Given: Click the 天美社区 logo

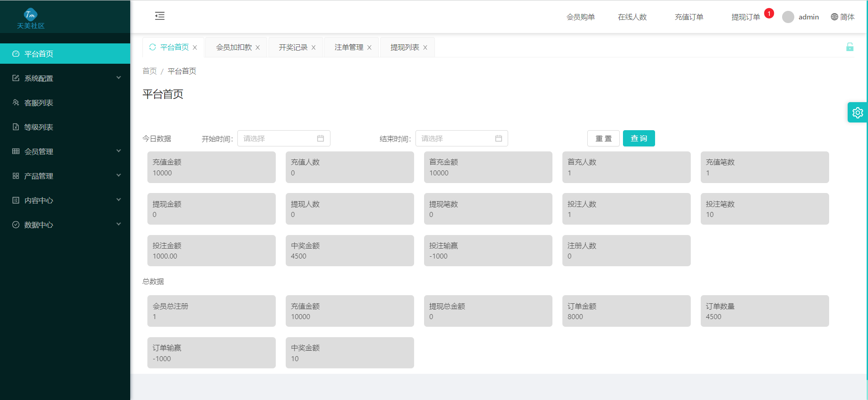Looking at the screenshot, I should point(31,18).
